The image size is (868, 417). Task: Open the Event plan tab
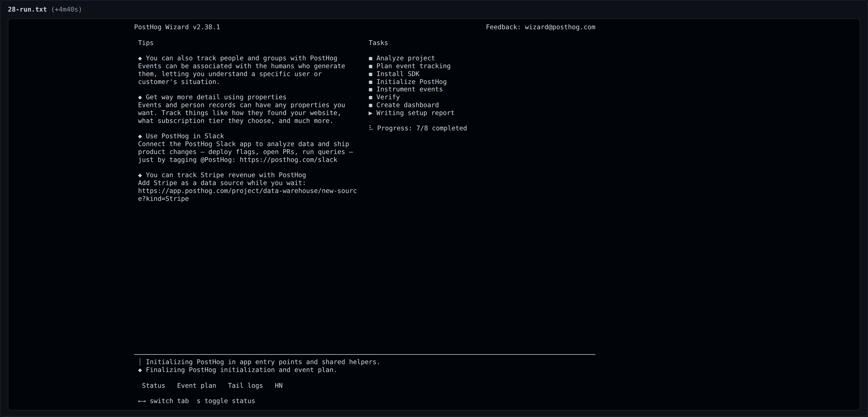[196, 385]
